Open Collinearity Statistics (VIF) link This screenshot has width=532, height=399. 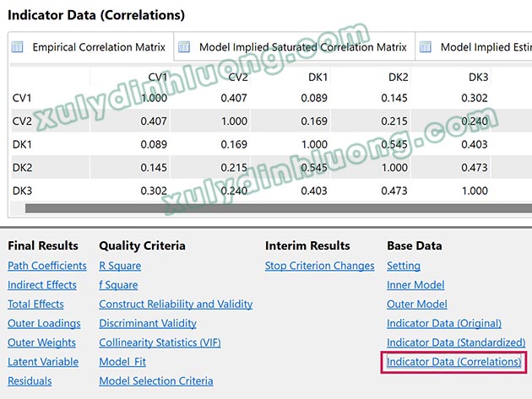pyautogui.click(x=160, y=342)
